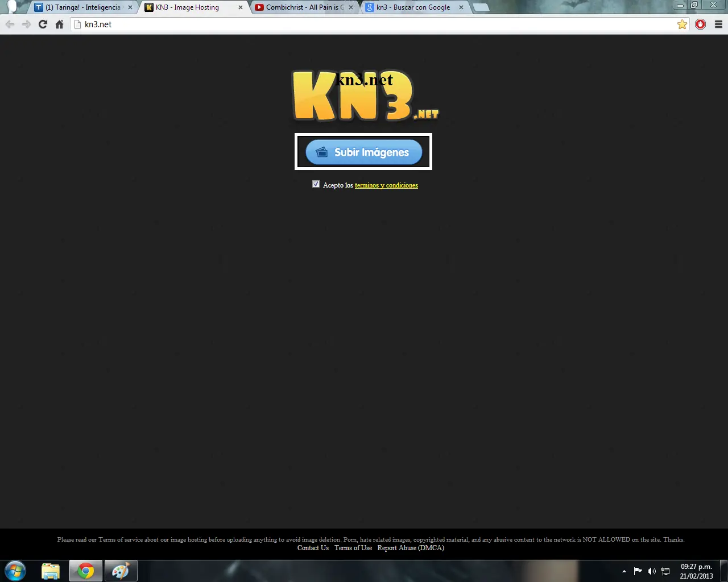
Task: Open the network tray icon
Action: (665, 571)
